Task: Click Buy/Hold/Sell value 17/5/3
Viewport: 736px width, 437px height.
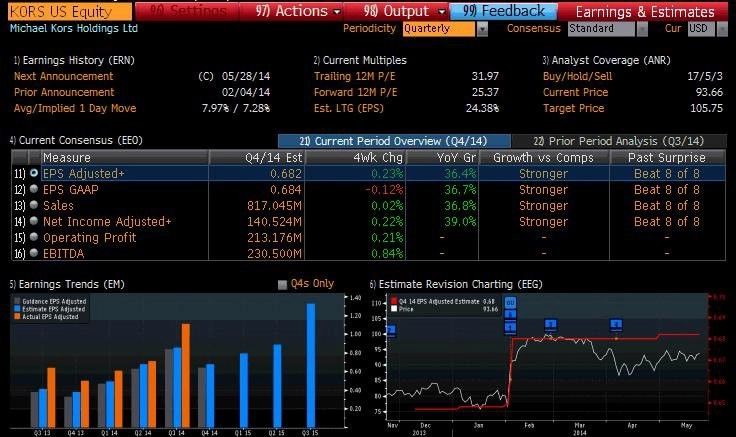Action: tap(705, 76)
